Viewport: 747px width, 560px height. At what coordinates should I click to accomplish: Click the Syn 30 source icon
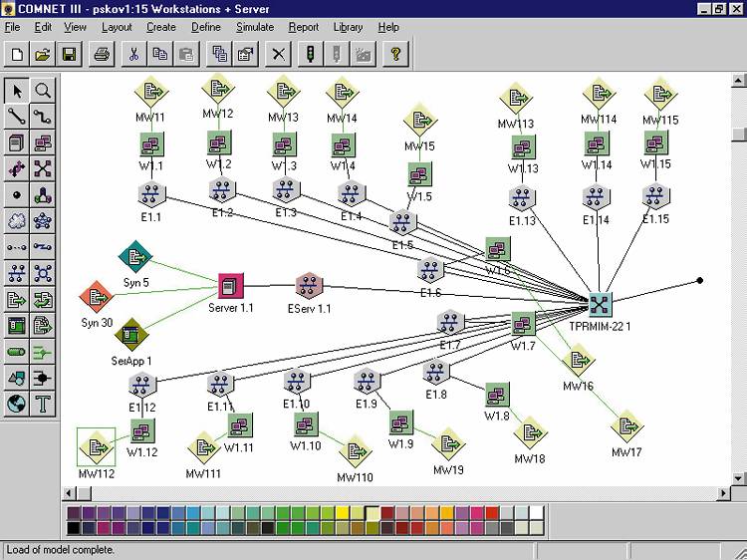[97, 297]
